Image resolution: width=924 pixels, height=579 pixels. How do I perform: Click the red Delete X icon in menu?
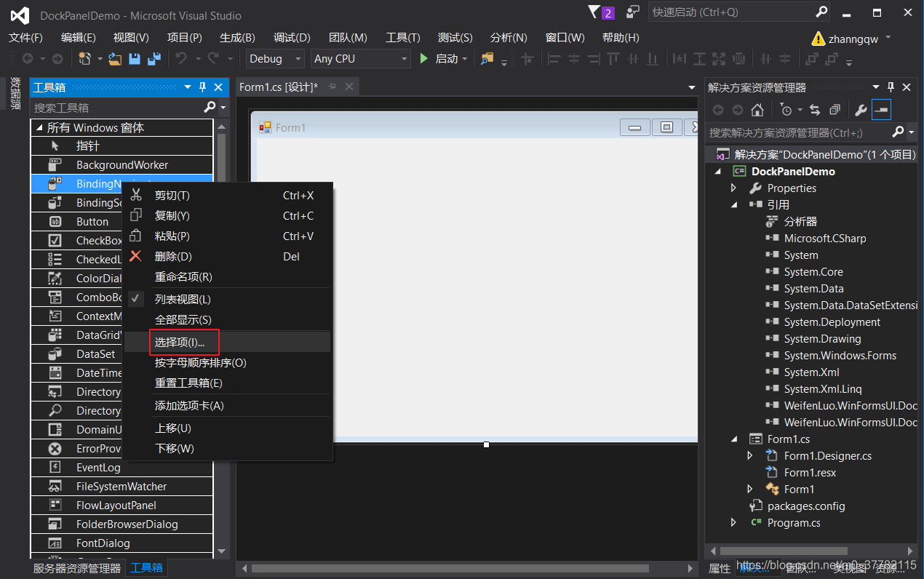135,256
